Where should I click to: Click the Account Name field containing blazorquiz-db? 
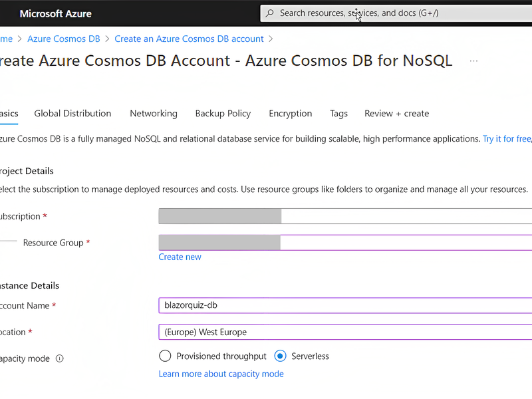click(x=345, y=305)
